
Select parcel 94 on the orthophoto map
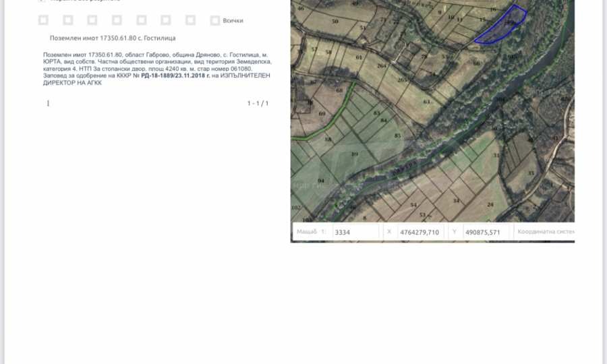[x=320, y=181]
